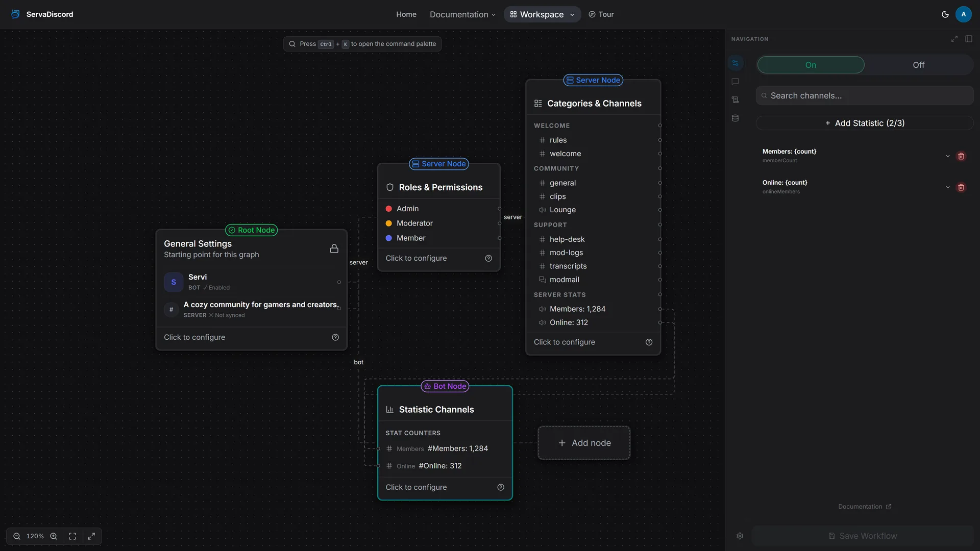This screenshot has width=980, height=551.
Task: Open the command palette search bar
Action: click(362, 44)
